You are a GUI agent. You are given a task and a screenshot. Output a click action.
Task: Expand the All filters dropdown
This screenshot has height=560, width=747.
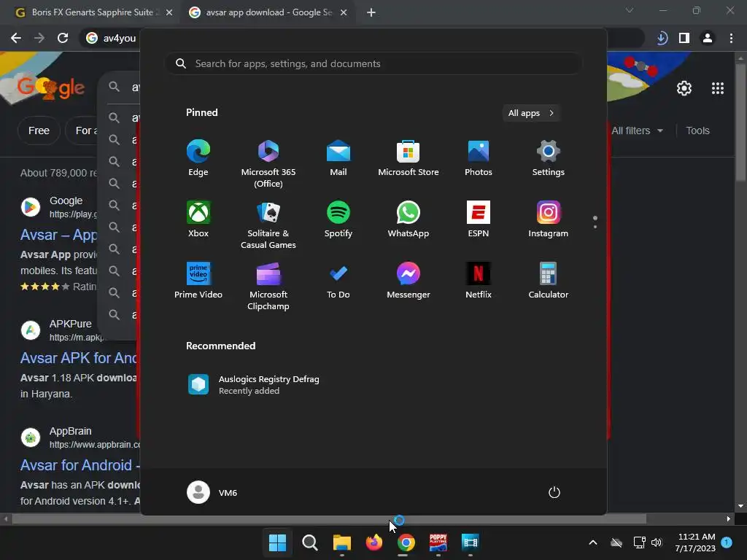click(637, 131)
